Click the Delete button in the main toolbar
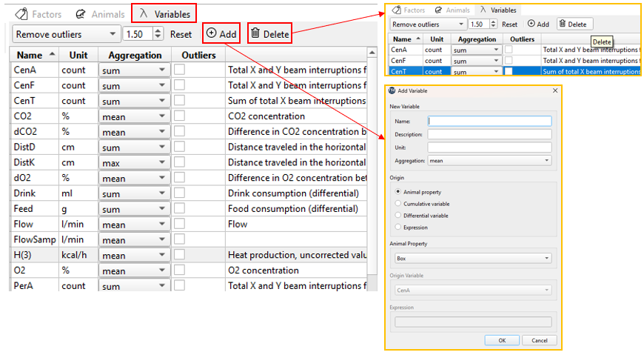The width and height of the screenshot is (644, 355). pyautogui.click(x=270, y=34)
